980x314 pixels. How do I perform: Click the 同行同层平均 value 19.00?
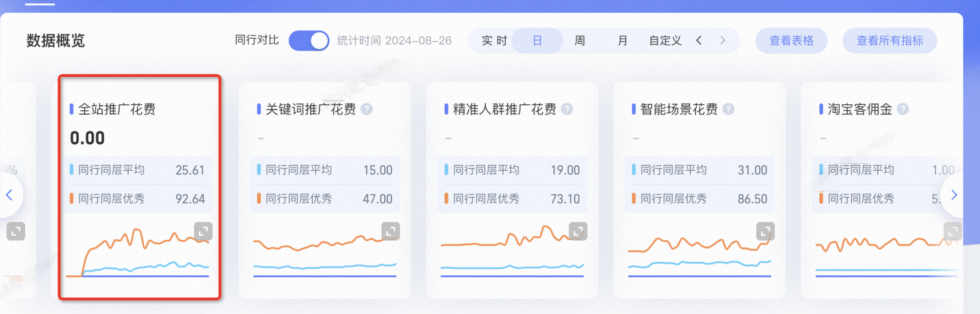point(565,170)
